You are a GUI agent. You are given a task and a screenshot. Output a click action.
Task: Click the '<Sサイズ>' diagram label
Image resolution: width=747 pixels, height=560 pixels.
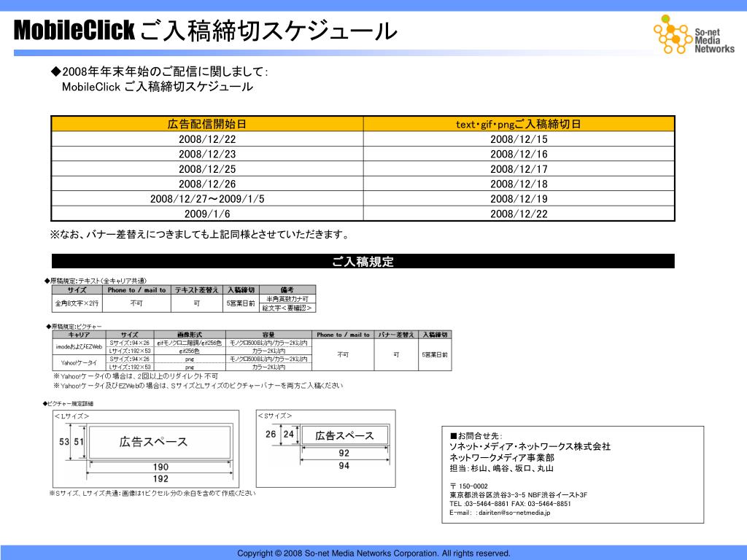(x=275, y=415)
